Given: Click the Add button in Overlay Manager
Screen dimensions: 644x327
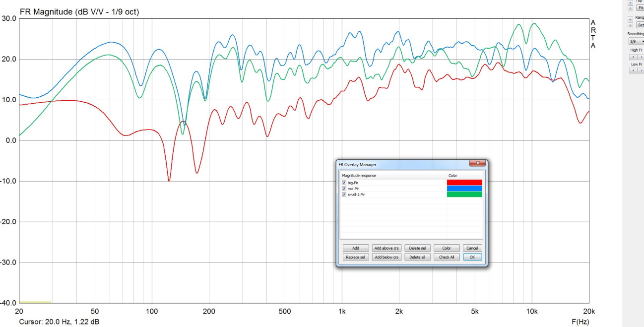Looking at the screenshot, I should click(x=356, y=248).
